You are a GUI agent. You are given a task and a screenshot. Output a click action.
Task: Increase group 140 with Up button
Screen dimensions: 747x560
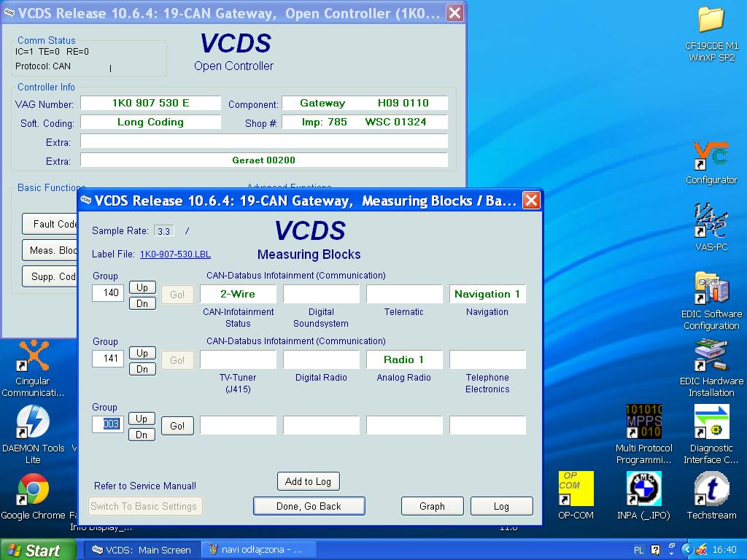pos(142,287)
